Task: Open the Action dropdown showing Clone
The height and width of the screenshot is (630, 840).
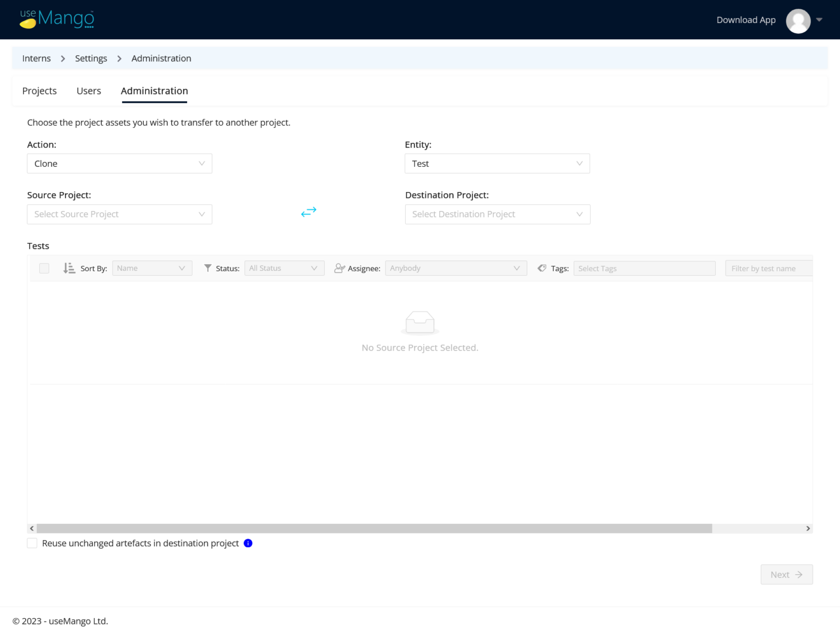Action: [120, 164]
